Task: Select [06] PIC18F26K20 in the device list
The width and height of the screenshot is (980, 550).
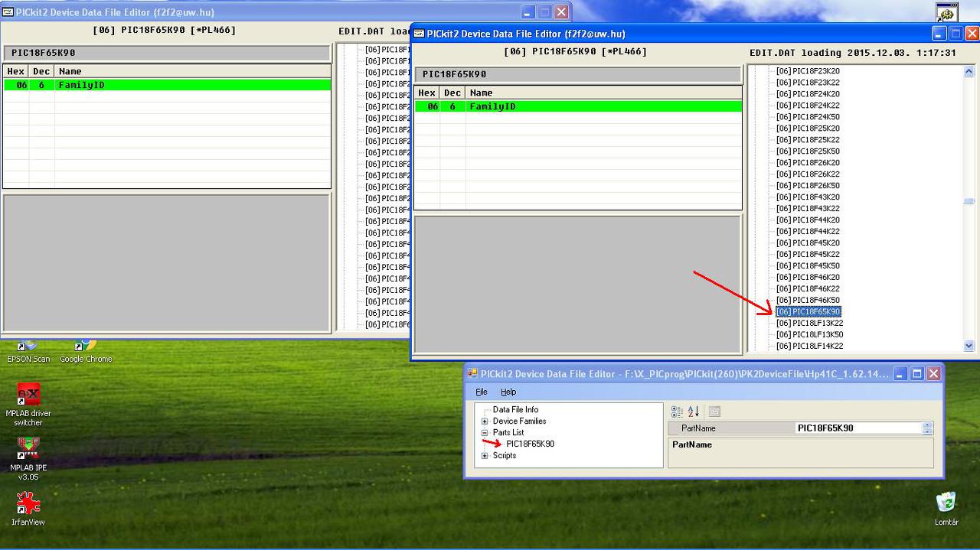Action: coord(808,163)
